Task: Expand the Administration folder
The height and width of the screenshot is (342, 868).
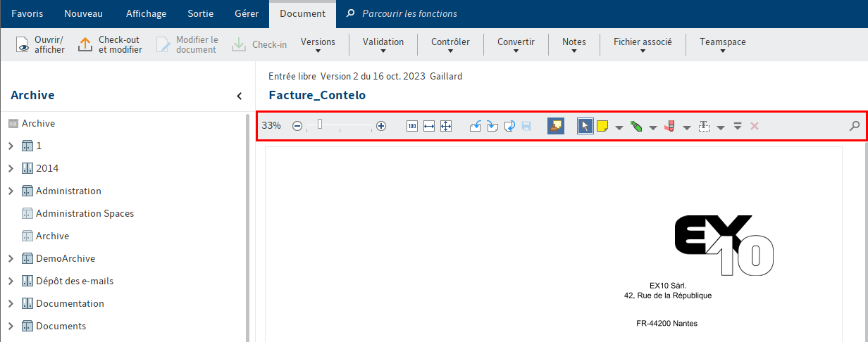Action: click(x=11, y=191)
